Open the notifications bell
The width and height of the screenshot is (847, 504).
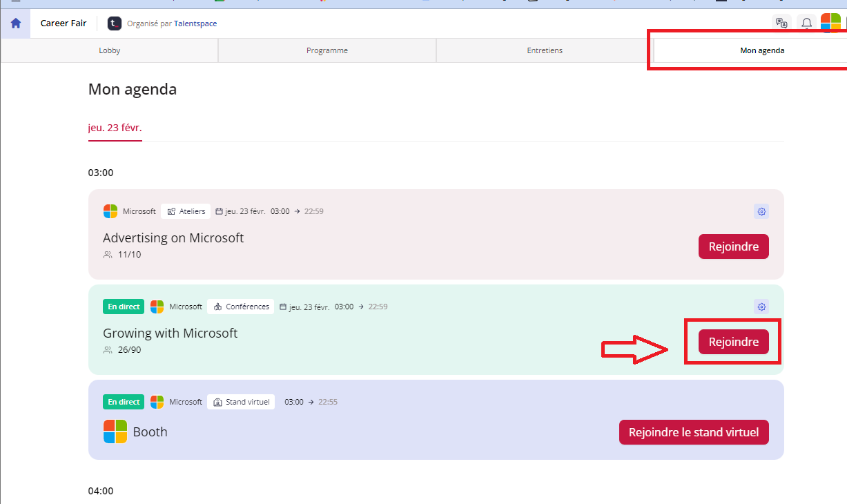(x=806, y=23)
